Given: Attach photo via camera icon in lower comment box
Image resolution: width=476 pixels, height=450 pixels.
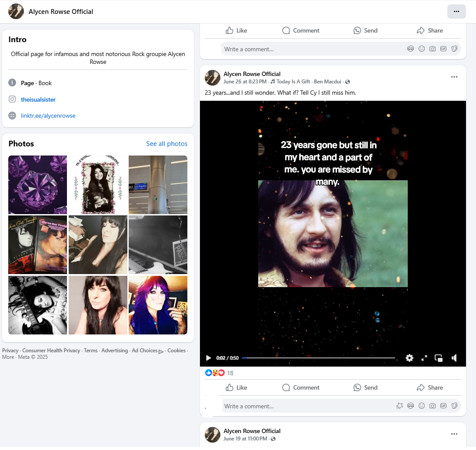Looking at the screenshot, I should click(432, 406).
